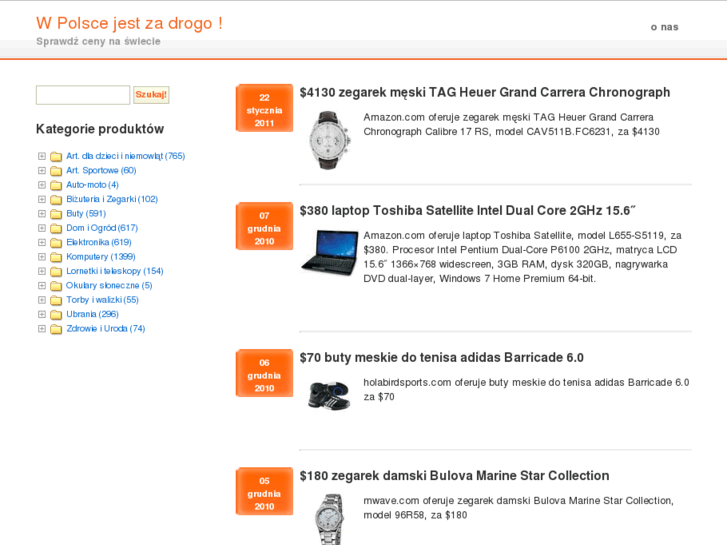Expand the Auto-moto category node
The height and width of the screenshot is (545, 727).
(42, 185)
